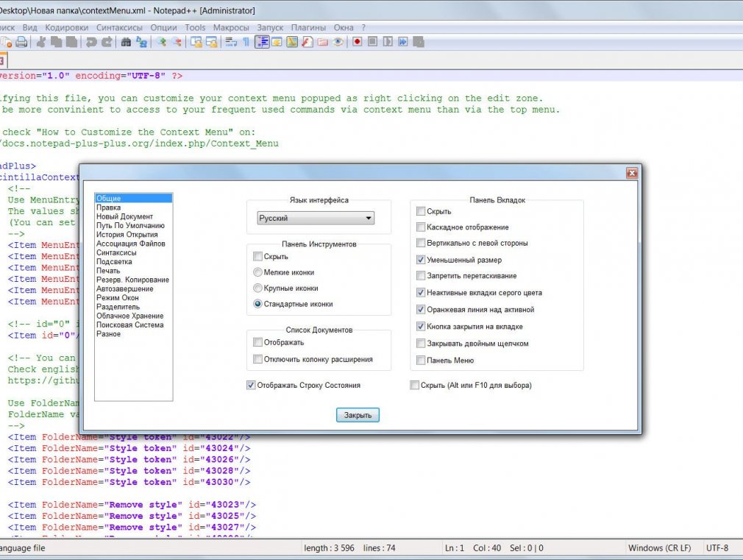Toggle the Show All Characters pilcrow icon
Image resolution: width=743 pixels, height=560 pixels.
(246, 42)
